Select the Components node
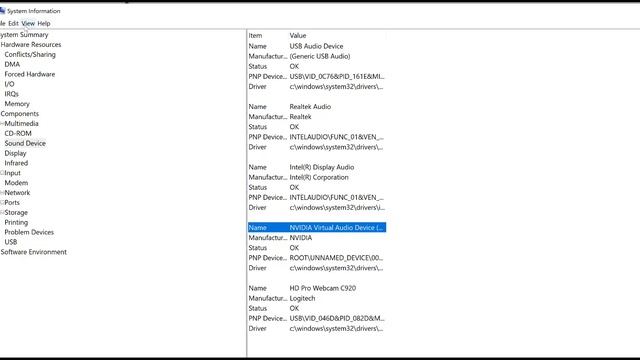Viewport: 640px width, 360px height. point(20,113)
